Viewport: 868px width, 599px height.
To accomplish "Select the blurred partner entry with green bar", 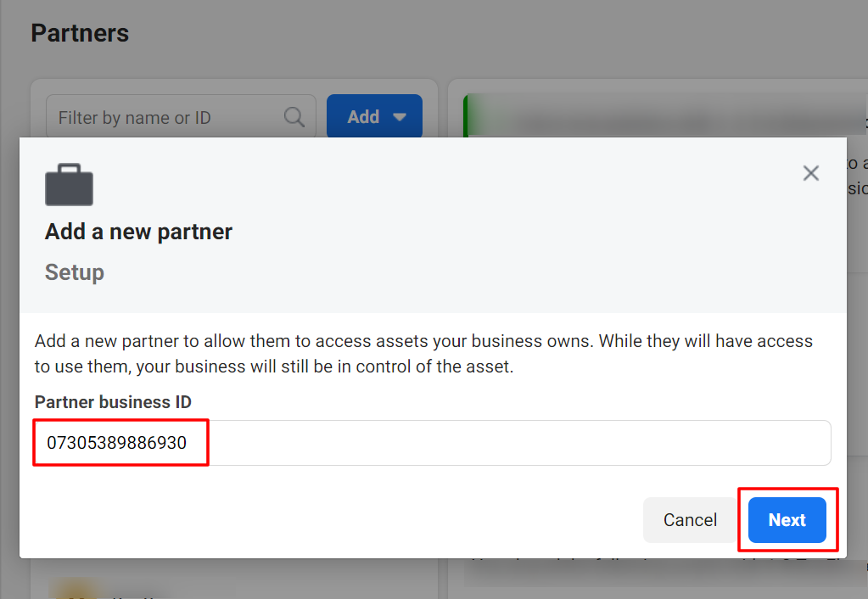I will pyautogui.click(x=664, y=116).
